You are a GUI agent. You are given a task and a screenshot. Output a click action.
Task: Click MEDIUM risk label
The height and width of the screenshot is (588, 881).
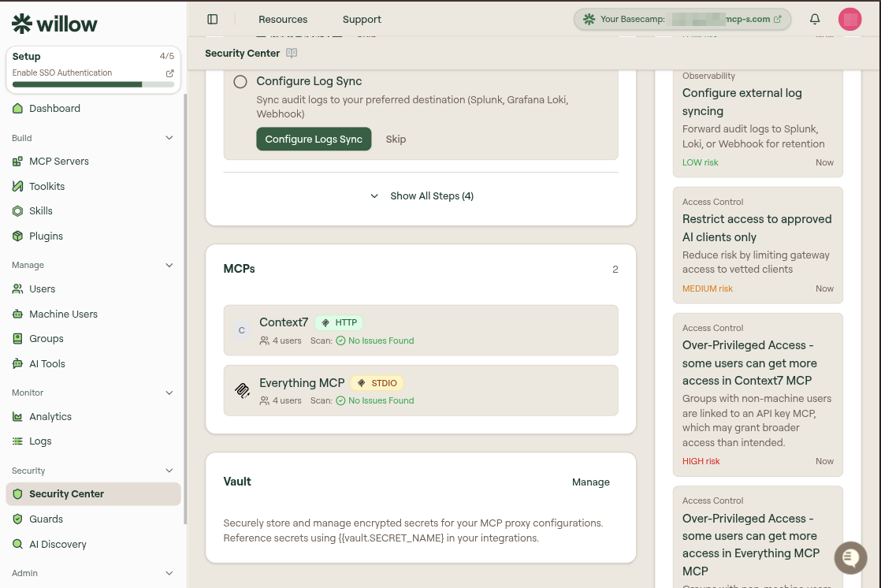click(x=708, y=288)
